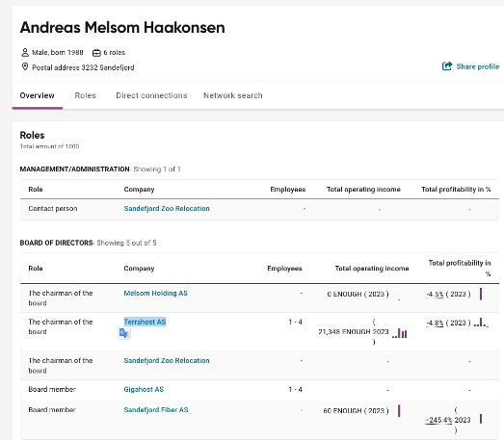Click the Google Translate popup icon
This screenshot has height=440, width=504.
(x=124, y=333)
